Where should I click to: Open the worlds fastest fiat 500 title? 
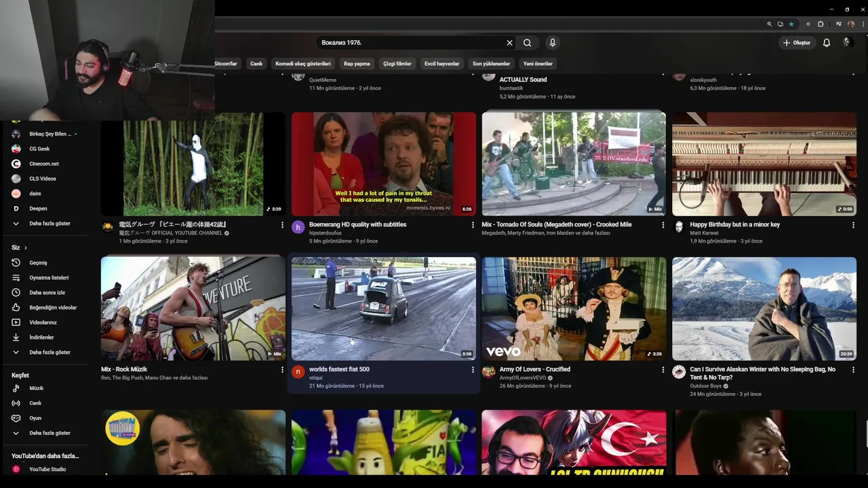(x=339, y=369)
